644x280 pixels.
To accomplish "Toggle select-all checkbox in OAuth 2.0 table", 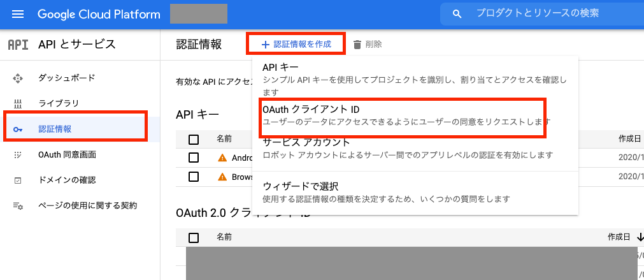I will [194, 238].
